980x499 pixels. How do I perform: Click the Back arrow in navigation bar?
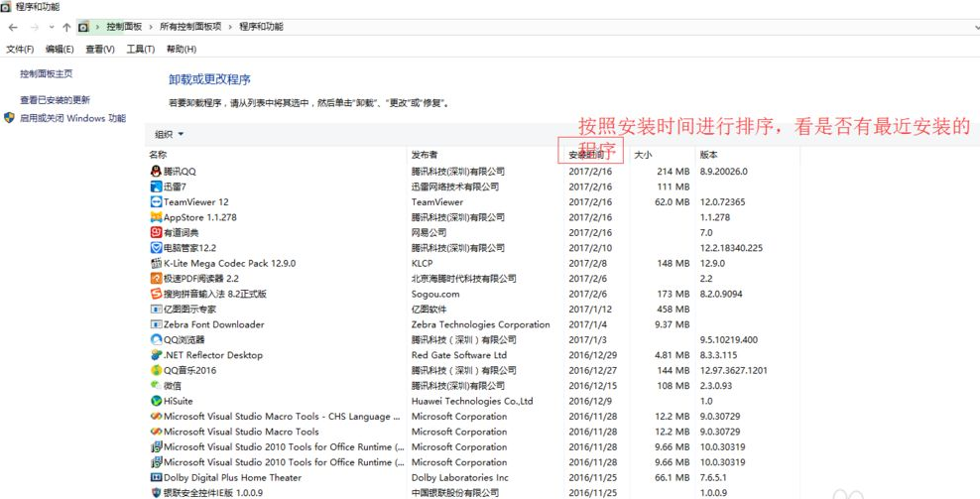[13, 27]
